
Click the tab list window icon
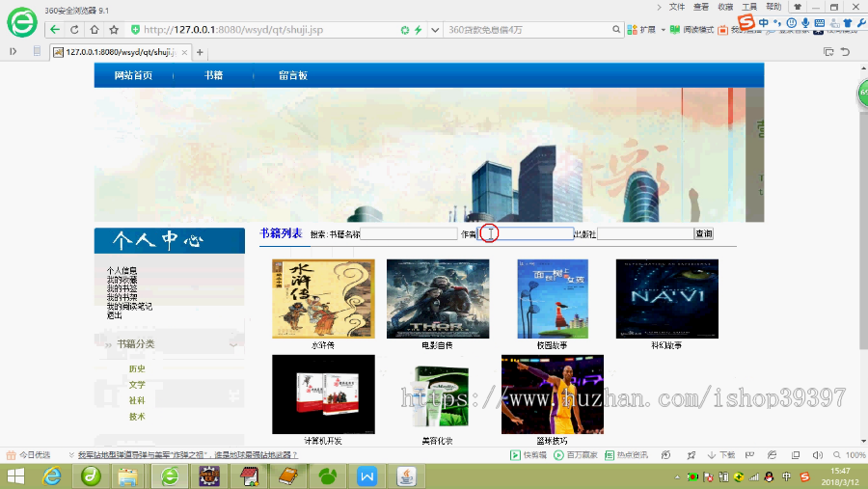[x=828, y=51]
